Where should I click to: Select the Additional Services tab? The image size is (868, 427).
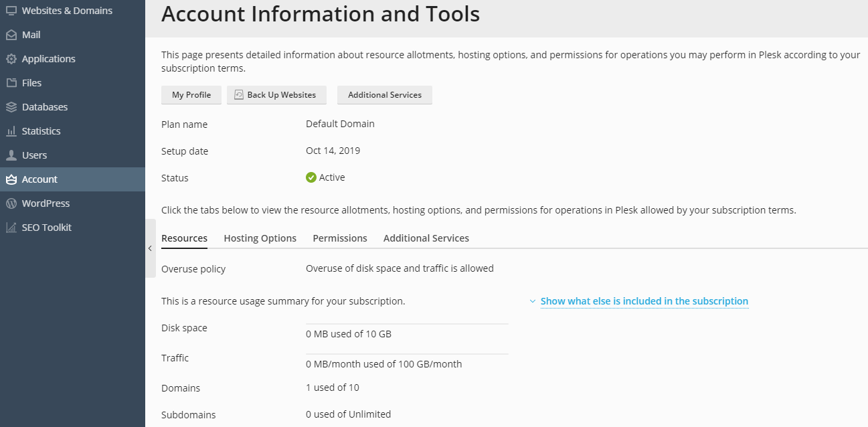tap(426, 238)
